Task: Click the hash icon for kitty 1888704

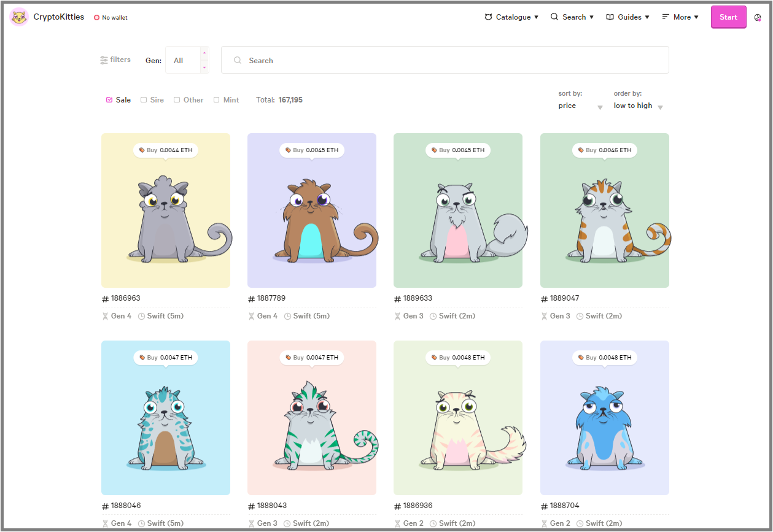Action: coord(544,506)
